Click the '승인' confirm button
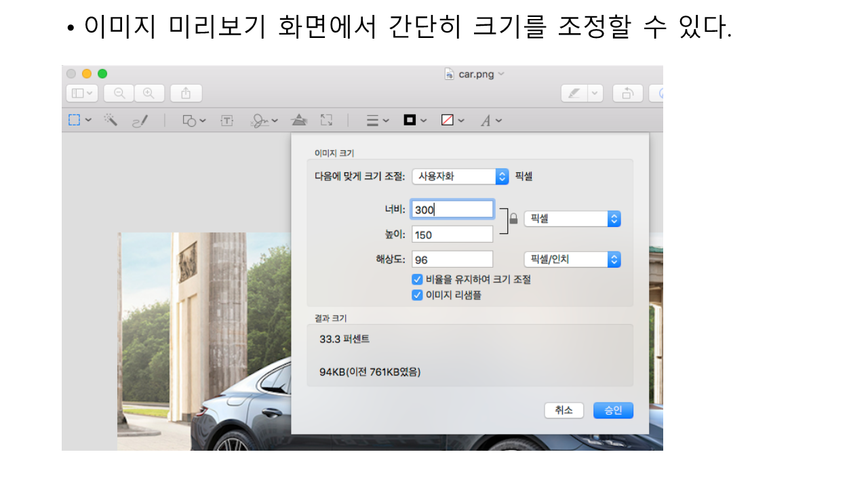868x488 pixels. (x=613, y=410)
